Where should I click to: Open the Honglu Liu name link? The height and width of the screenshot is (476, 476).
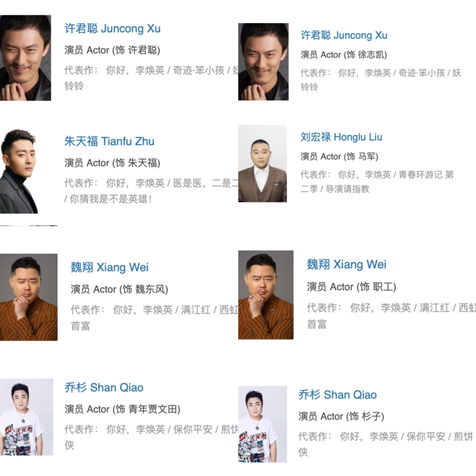tap(341, 137)
